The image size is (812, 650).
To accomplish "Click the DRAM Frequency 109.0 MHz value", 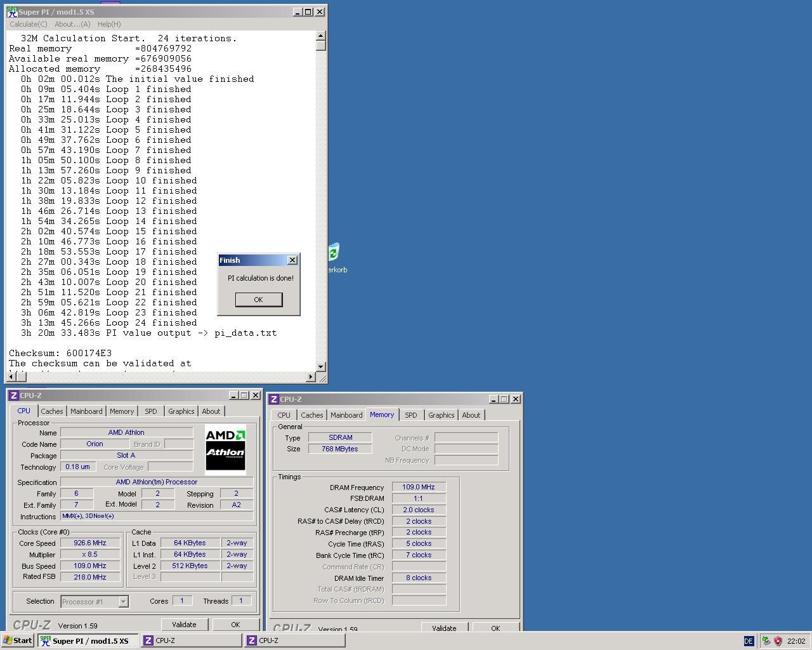I will click(x=419, y=487).
